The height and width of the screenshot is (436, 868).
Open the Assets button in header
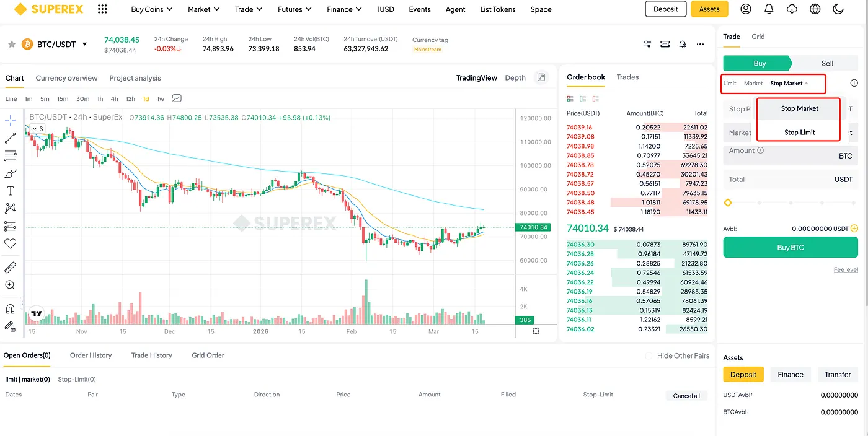709,9
